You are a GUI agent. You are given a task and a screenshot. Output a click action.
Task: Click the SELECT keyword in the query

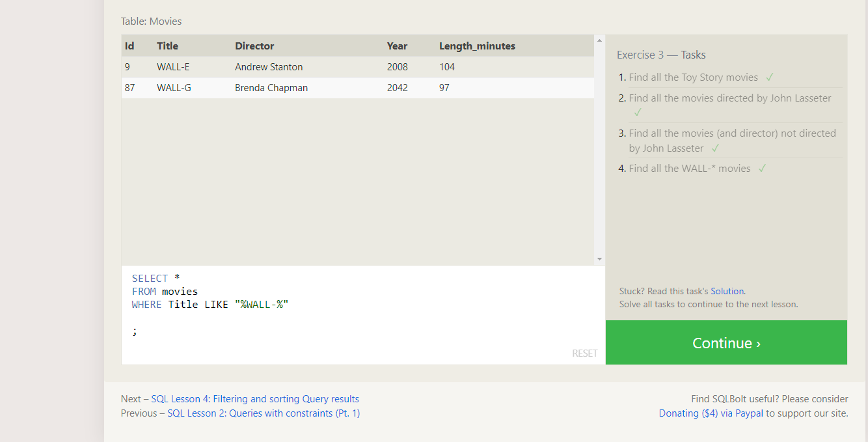coord(150,279)
